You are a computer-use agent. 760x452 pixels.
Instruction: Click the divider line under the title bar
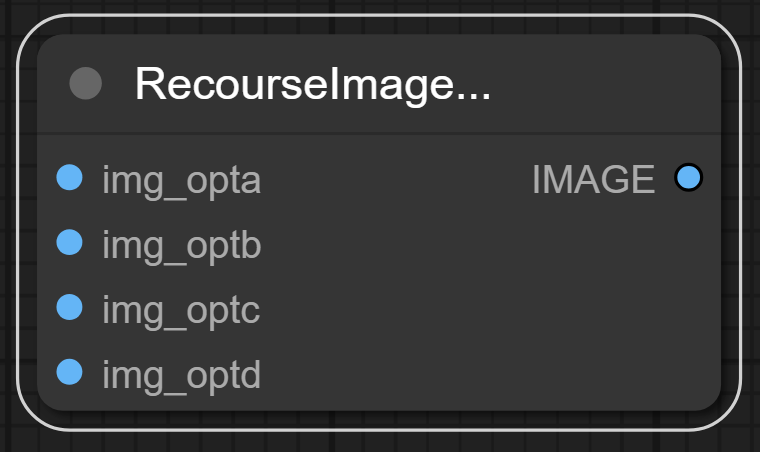380,133
